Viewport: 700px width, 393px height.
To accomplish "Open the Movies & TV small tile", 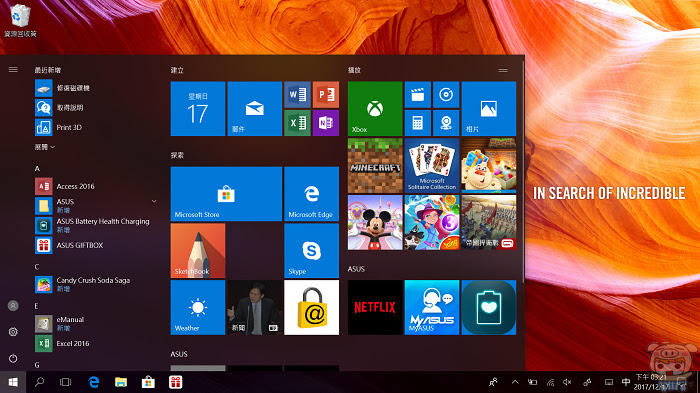I will click(417, 94).
